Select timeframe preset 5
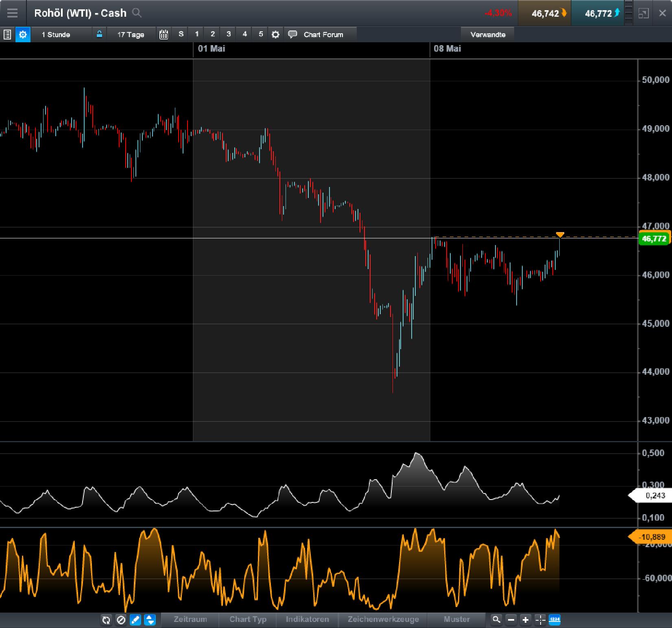 click(260, 35)
